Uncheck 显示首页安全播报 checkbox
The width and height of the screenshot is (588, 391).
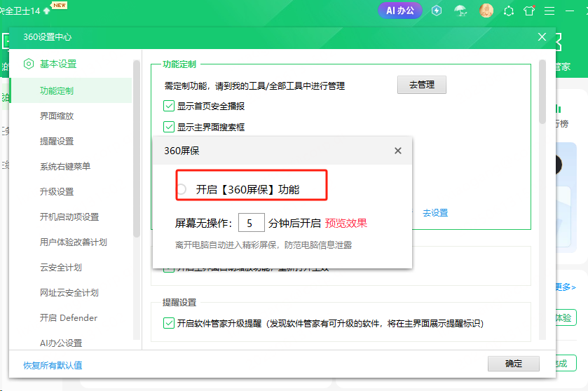click(169, 106)
